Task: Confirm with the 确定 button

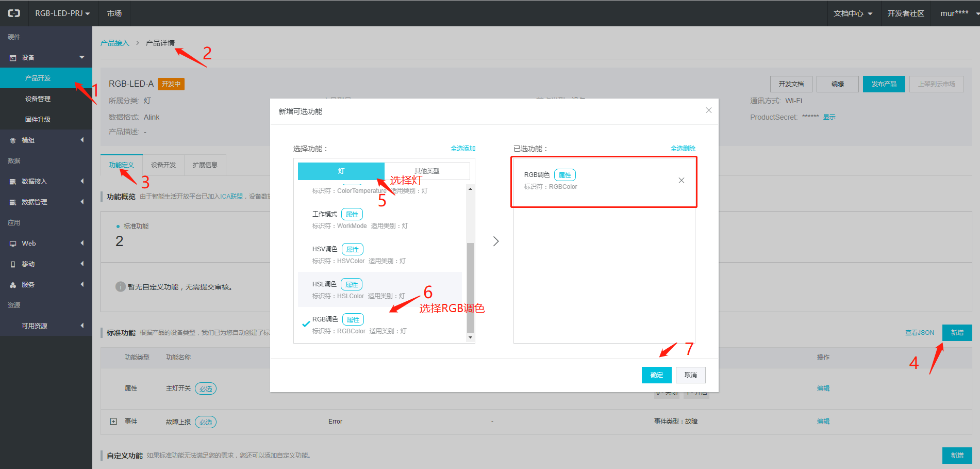Action: 656,375
